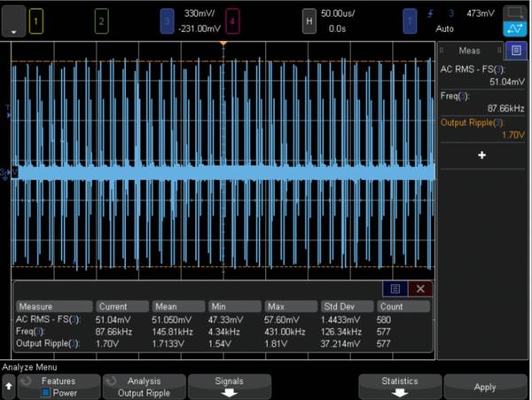This screenshot has width=532, height=400.
Task: Close the measurement statistics table
Action: (x=420, y=289)
